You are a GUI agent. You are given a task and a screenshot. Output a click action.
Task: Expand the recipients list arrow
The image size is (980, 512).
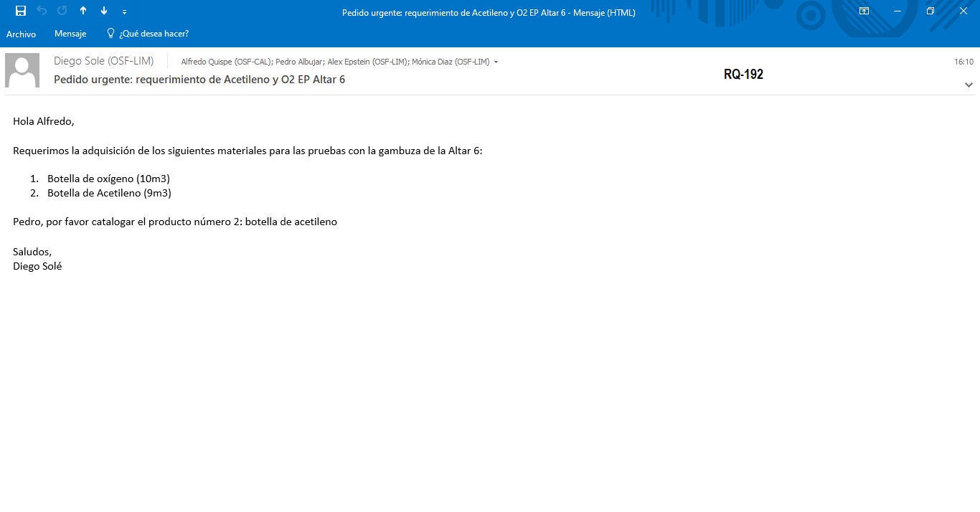[496, 62]
